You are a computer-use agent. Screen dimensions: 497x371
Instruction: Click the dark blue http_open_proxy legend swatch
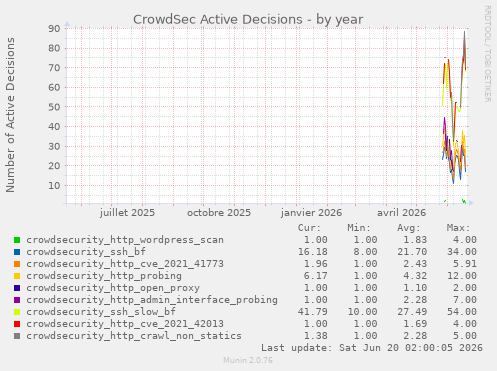17,288
